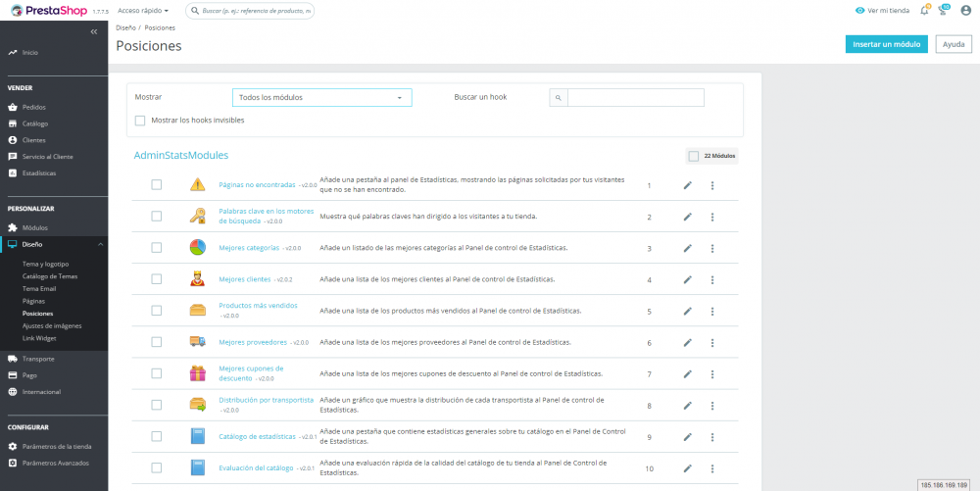
Task: Open more options for Mejores clientes
Action: [x=711, y=280]
